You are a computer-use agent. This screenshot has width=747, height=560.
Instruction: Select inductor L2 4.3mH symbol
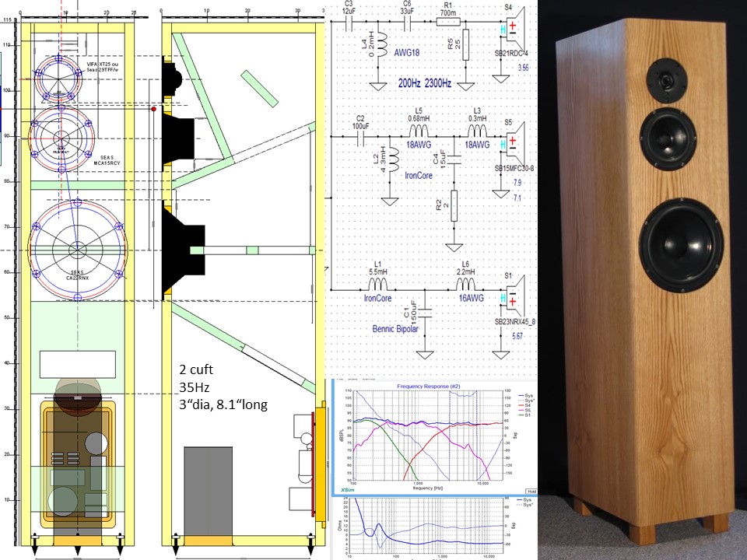coord(394,159)
